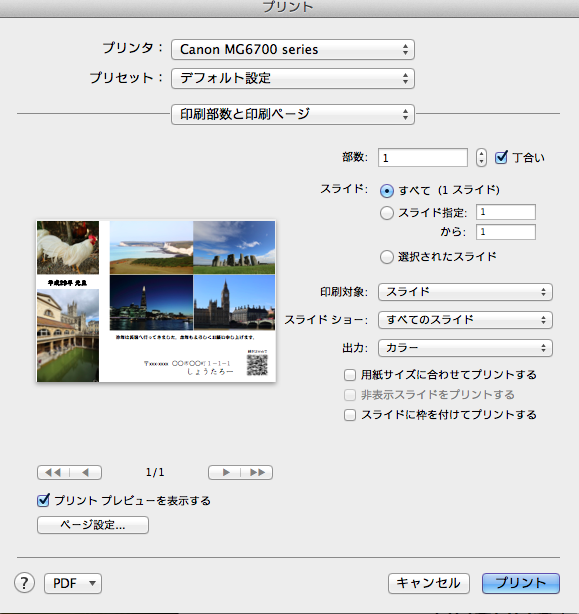Click the スライド指定 start number field
579x614 pixels.
(x=505, y=212)
